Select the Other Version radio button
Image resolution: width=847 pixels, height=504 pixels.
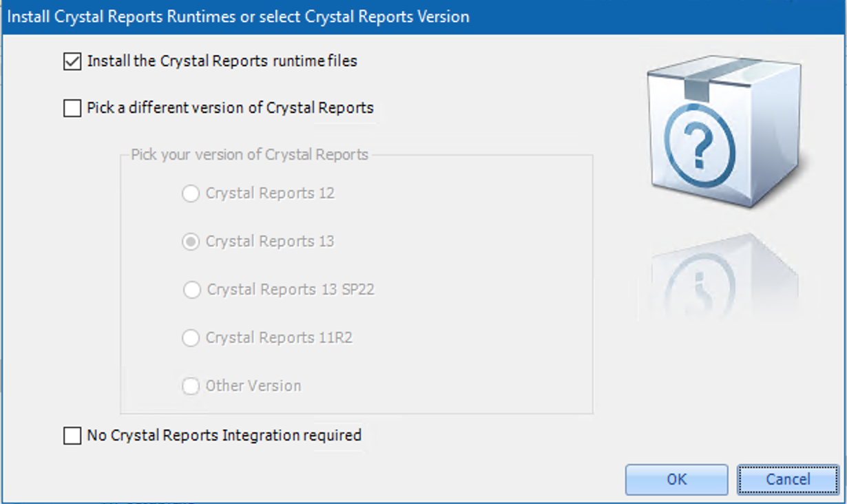191,386
